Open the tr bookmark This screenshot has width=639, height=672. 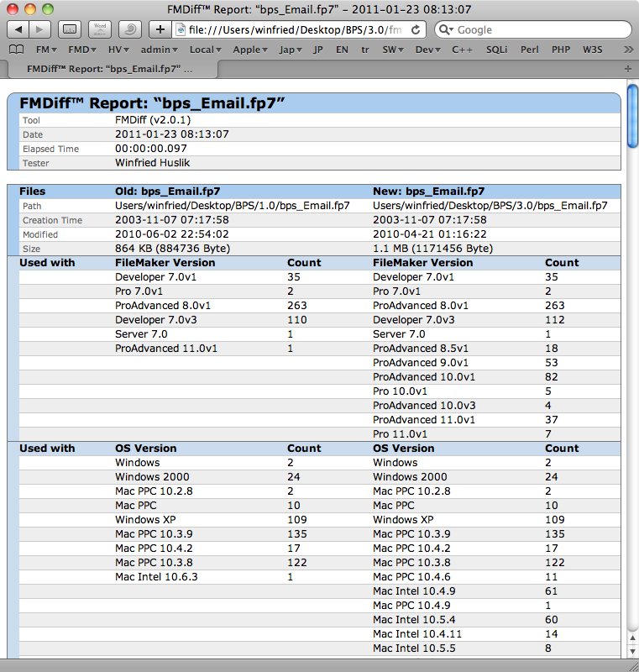365,50
